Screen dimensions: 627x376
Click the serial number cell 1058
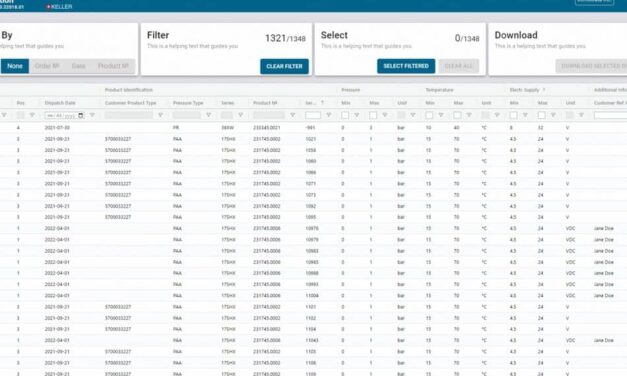(x=311, y=150)
